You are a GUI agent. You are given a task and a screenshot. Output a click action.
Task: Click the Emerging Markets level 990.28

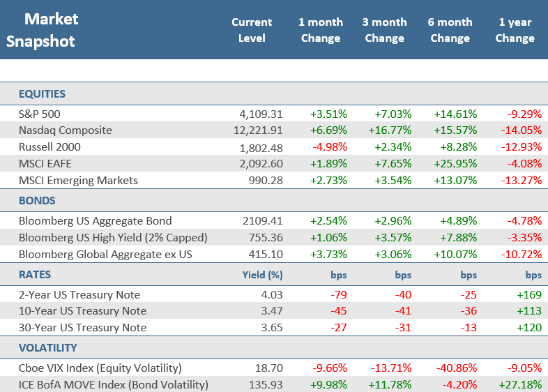pos(266,181)
